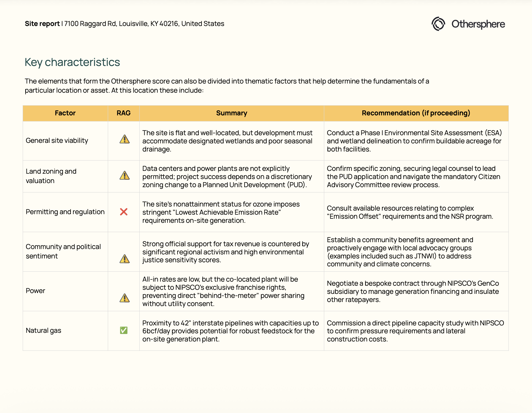Click the Site report label at top
Viewport: 532px width, 413px height.
42,24
